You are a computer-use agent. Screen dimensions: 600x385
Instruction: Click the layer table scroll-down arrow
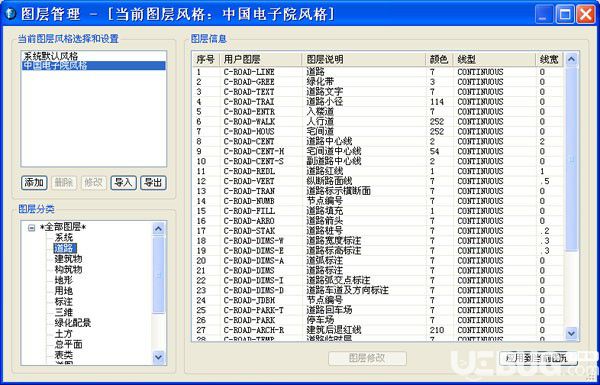tap(571, 333)
